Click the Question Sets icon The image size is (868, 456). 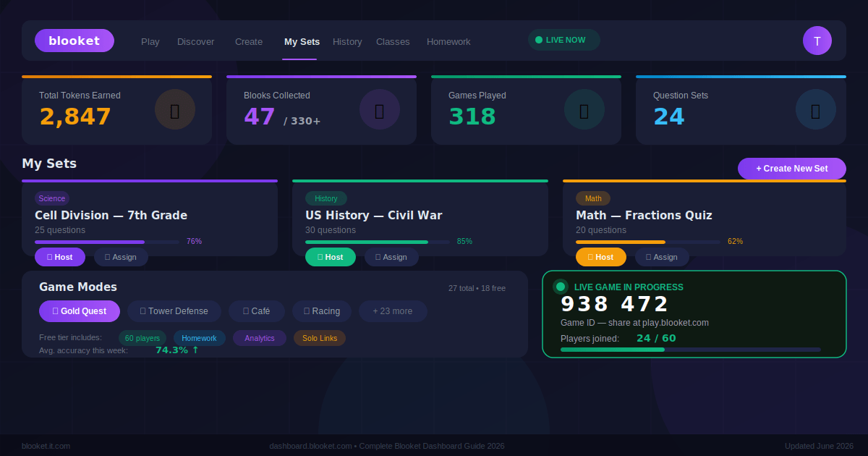816,110
